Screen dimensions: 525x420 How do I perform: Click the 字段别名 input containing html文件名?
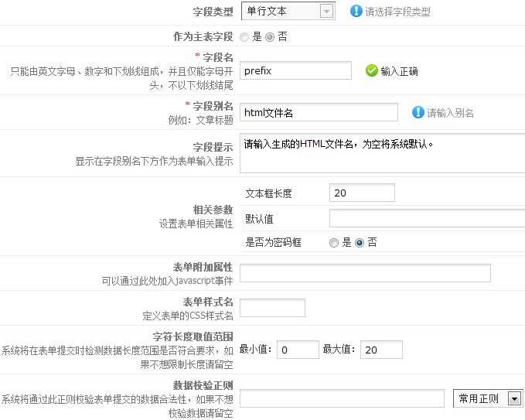[x=319, y=112]
